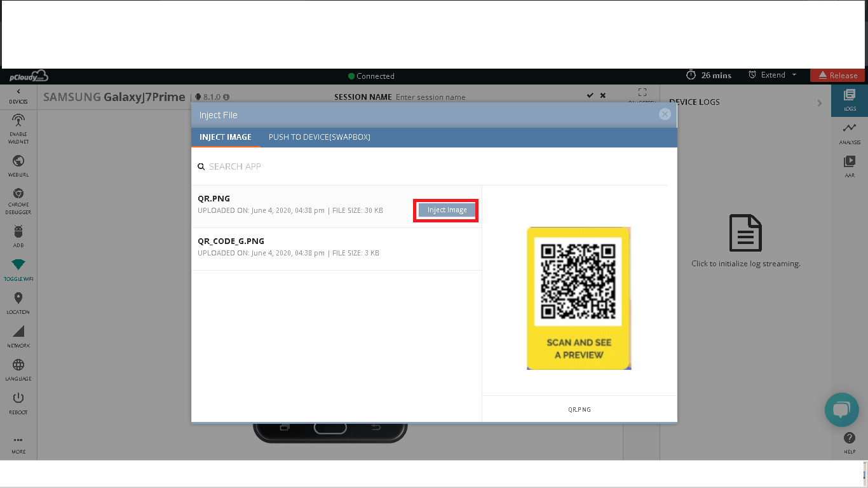Click the QR code preview image
This screenshot has width=868, height=488.
click(579, 298)
